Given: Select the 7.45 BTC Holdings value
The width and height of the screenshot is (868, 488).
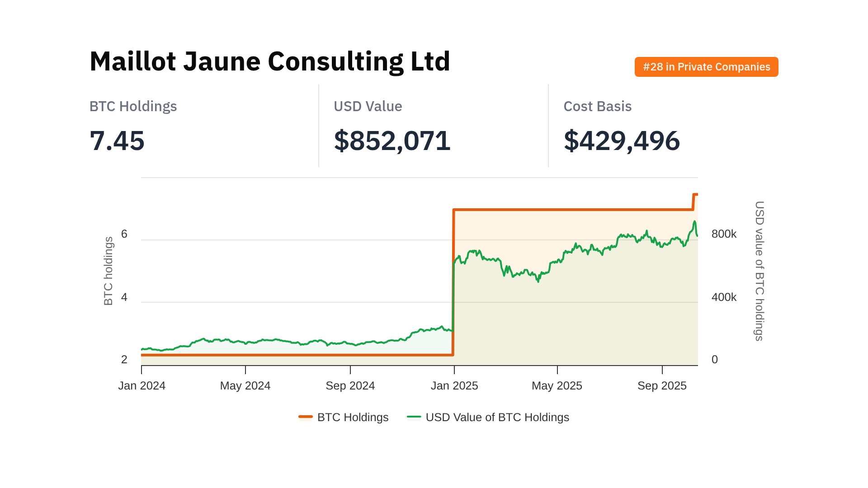Looking at the screenshot, I should (117, 141).
